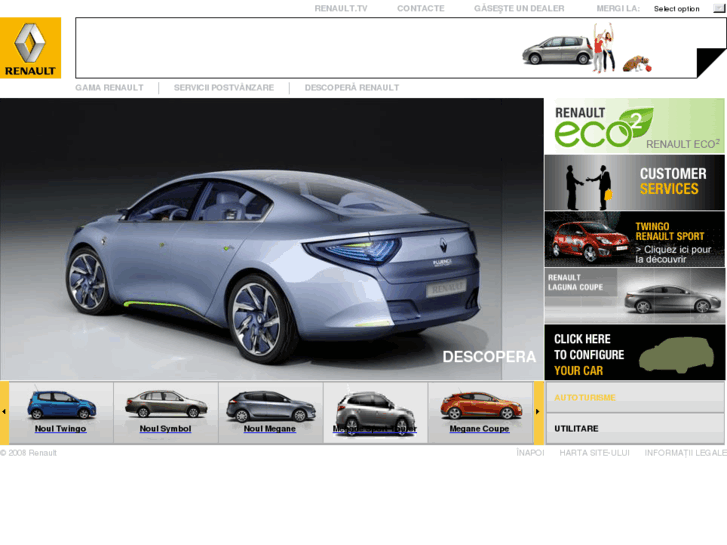This screenshot has height=545, width=727.
Task: Open the RENAULT.TV link
Action: tap(341, 8)
